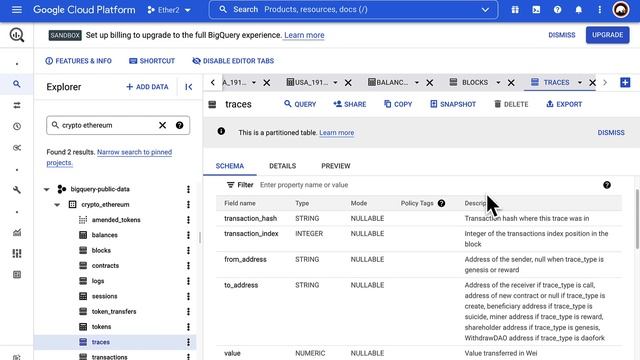Expand the search bar dropdown chevron
640x360 pixels.
[485, 10]
